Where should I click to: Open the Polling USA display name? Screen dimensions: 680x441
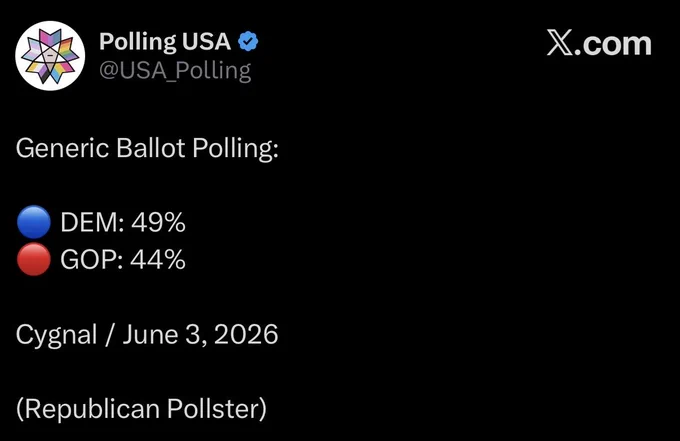tap(165, 42)
